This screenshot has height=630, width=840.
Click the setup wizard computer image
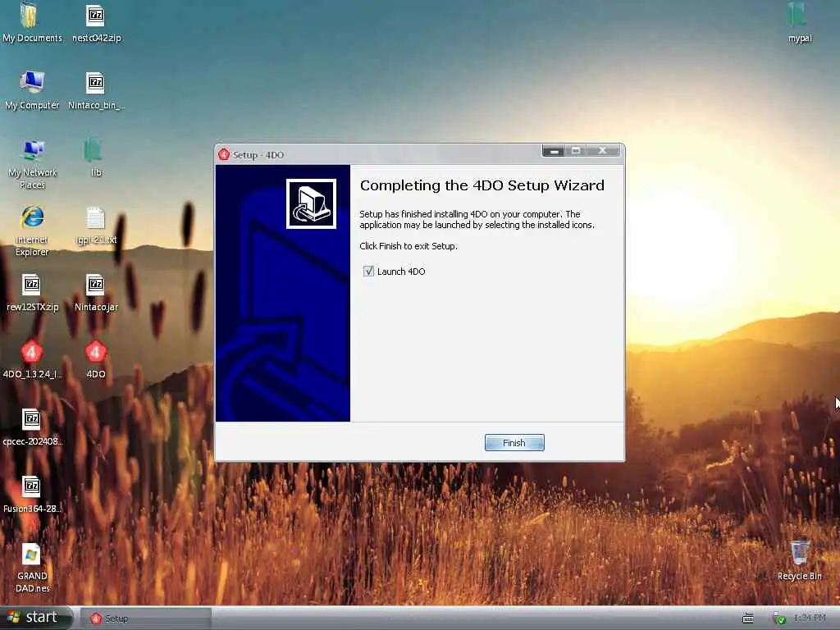[311, 203]
